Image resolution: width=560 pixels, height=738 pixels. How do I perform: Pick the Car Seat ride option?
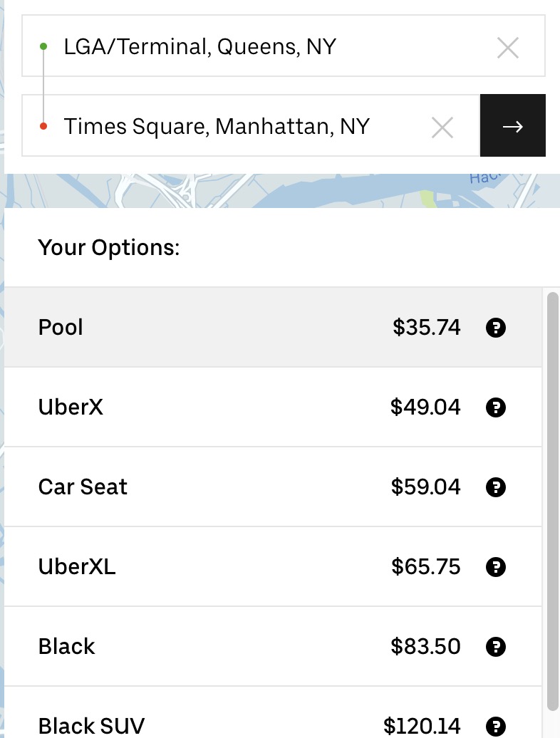click(214, 487)
